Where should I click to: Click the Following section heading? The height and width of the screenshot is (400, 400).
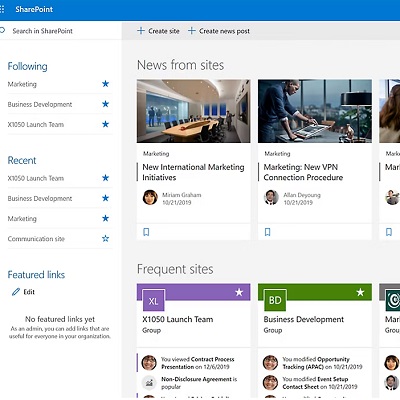pyautogui.click(x=27, y=66)
